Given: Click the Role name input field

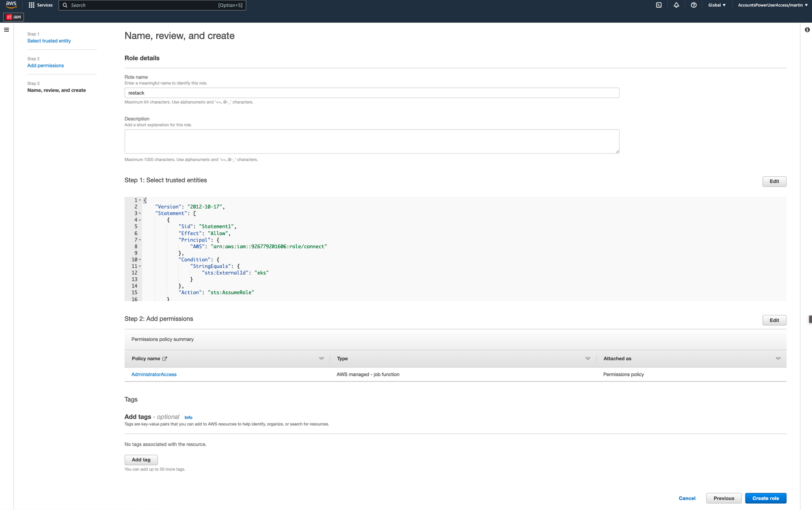Looking at the screenshot, I should pos(371,93).
